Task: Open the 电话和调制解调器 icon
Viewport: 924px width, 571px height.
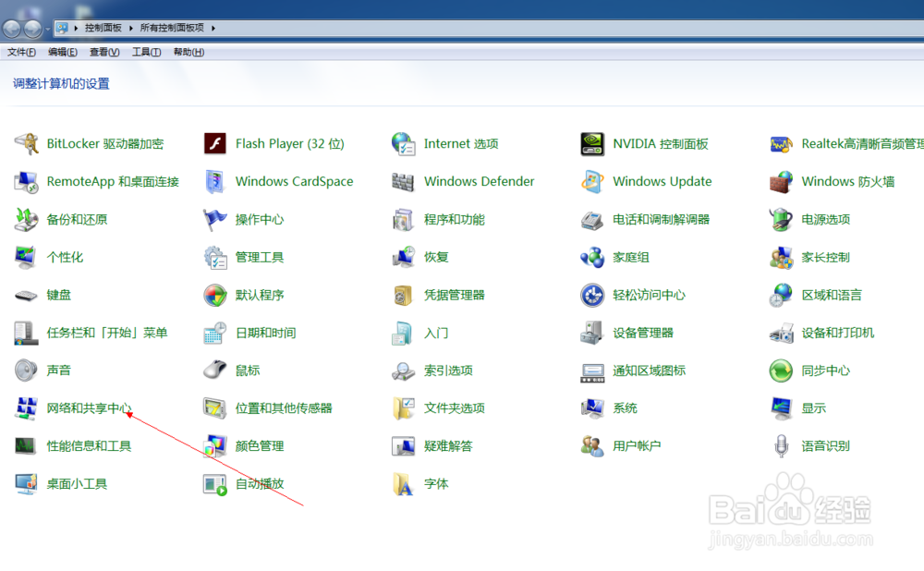Action: tap(592, 221)
